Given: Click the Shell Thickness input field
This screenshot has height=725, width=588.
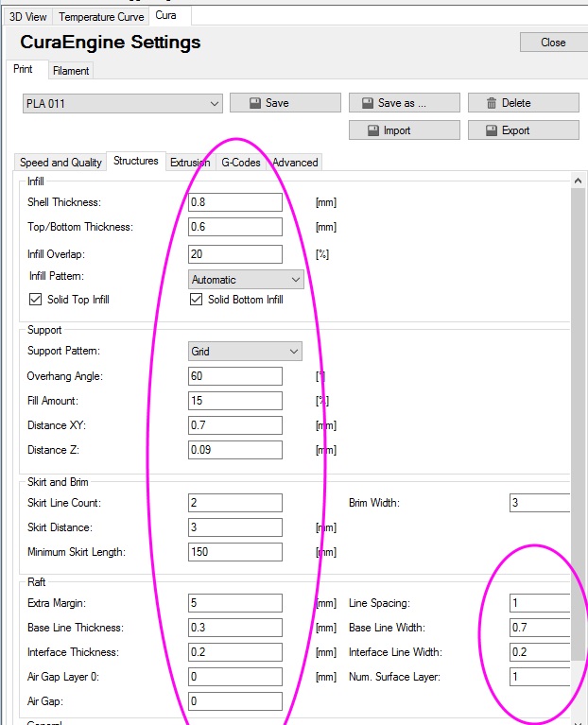Looking at the screenshot, I should tap(235, 202).
